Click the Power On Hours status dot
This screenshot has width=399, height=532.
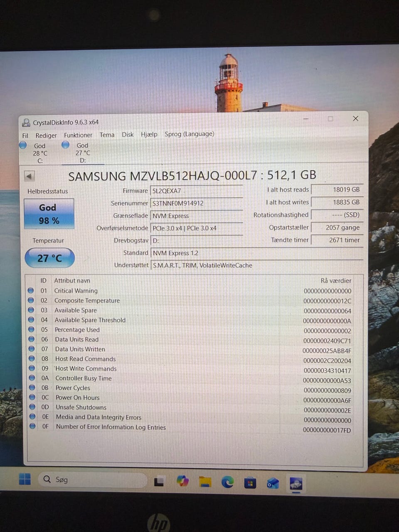click(32, 397)
